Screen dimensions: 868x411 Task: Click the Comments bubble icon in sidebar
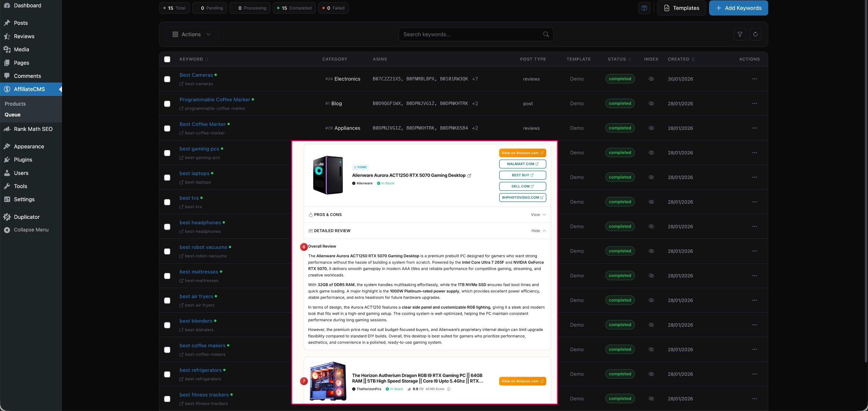point(7,76)
